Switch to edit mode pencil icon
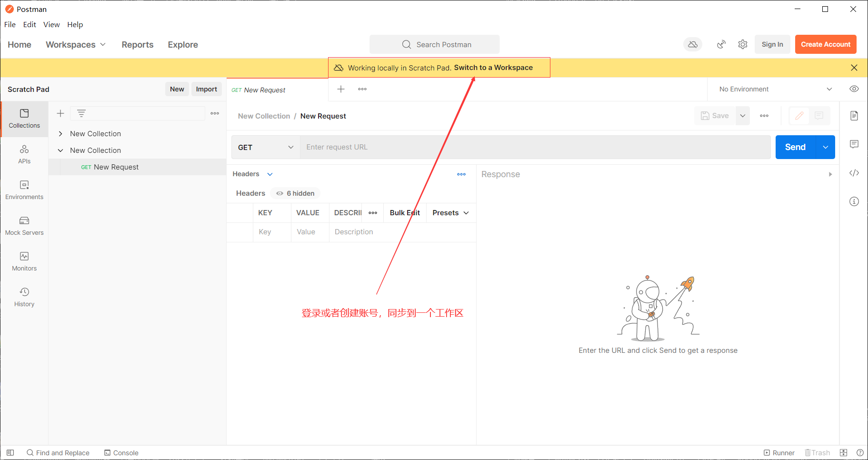 pos(799,116)
